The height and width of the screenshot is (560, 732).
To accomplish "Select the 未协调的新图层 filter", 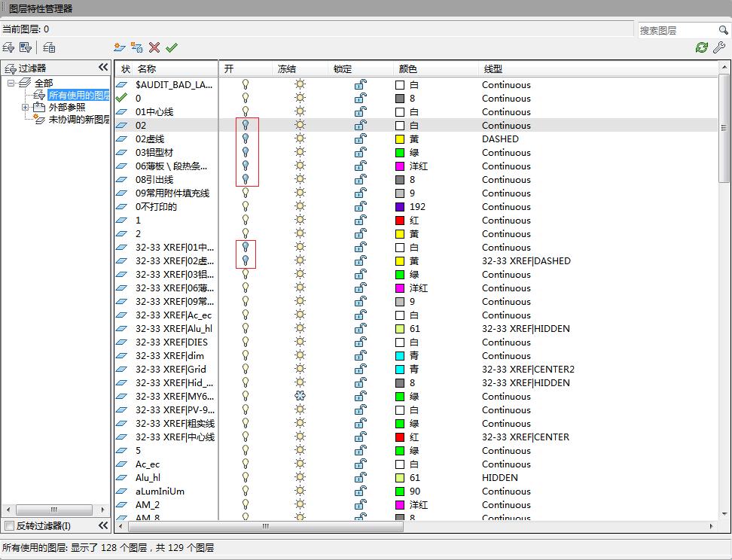I will click(x=78, y=120).
